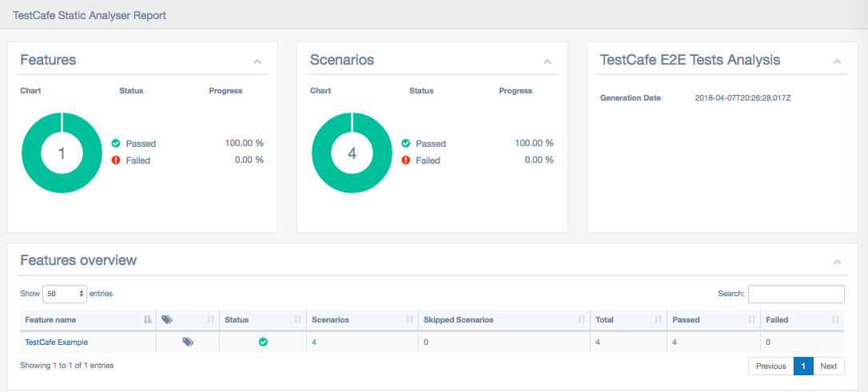Click the Features 100.00 % passed value
This screenshot has width=868, height=392.
(244, 143)
